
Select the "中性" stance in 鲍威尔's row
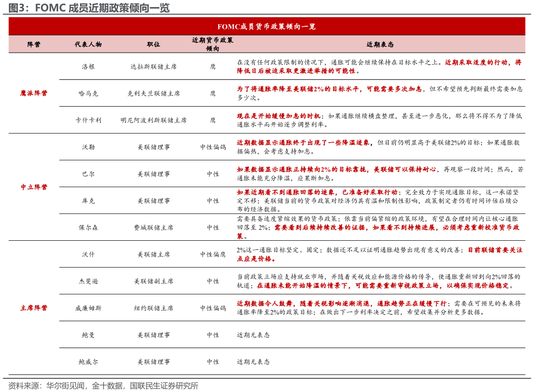click(x=213, y=362)
